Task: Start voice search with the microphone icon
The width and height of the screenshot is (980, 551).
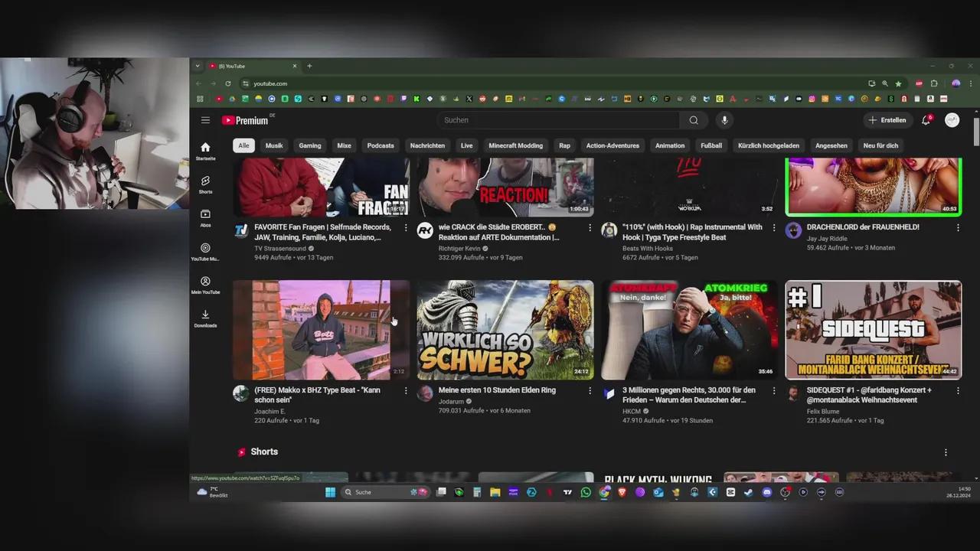Action: coord(724,120)
